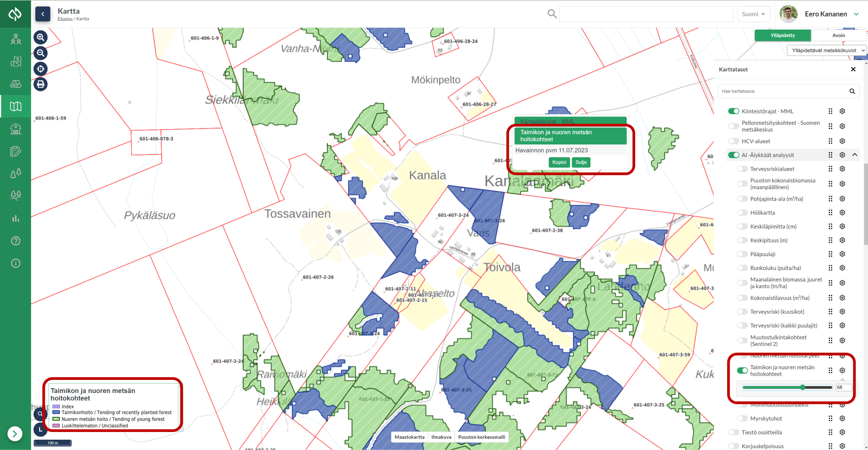Open Ylläpidettävät metsikkökuviot dropdown

826,50
